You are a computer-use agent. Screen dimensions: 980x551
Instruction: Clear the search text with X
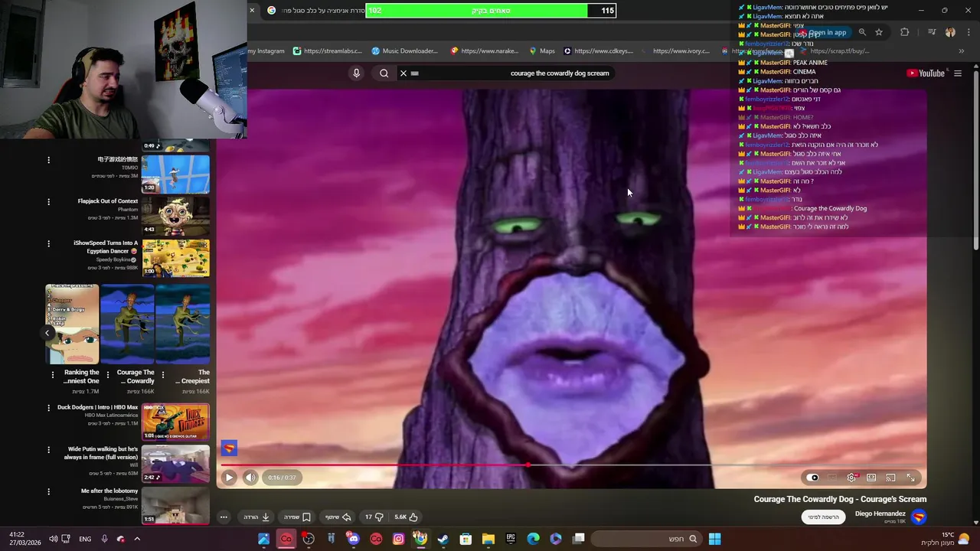click(403, 73)
